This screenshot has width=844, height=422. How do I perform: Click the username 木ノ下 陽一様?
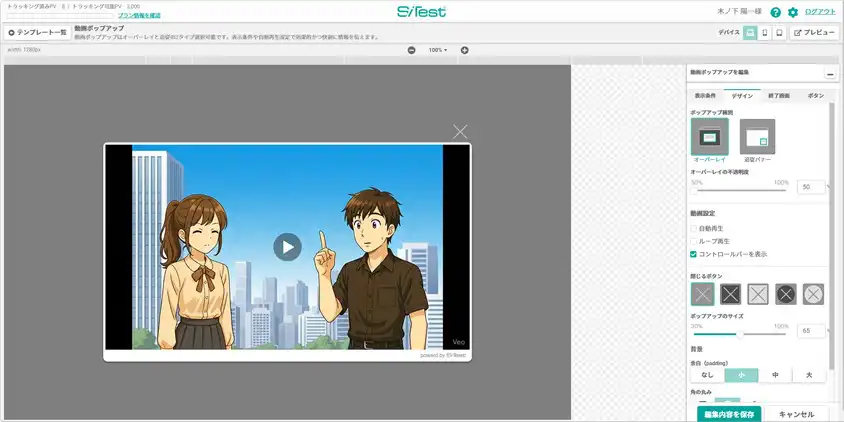tap(740, 12)
